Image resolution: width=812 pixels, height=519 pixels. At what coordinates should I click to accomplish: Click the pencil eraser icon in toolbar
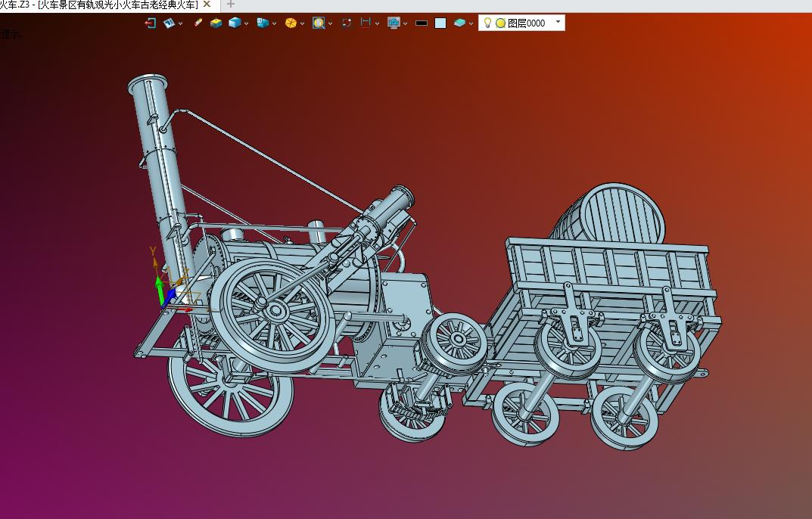tap(198, 23)
